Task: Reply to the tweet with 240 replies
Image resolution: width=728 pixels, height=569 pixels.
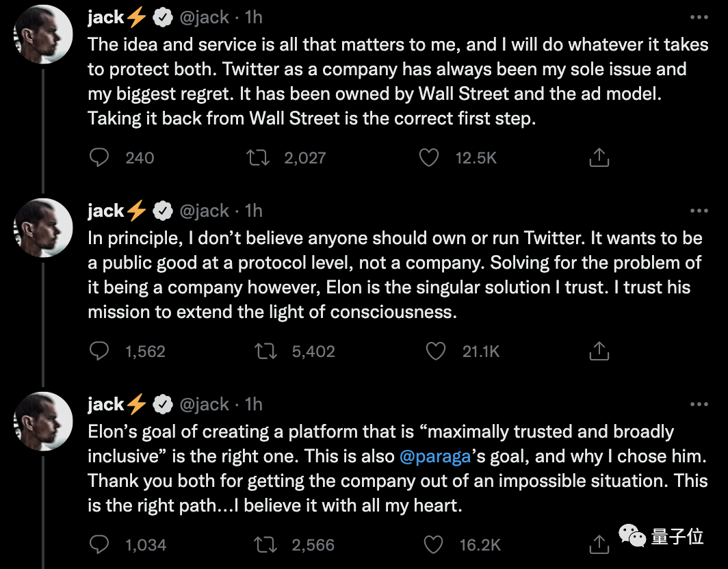Action: tap(100, 158)
